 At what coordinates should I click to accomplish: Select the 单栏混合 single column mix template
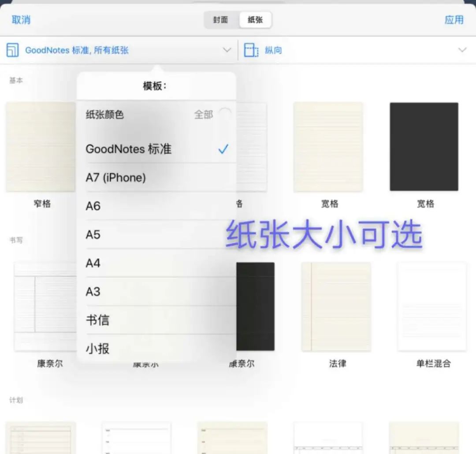(432, 307)
